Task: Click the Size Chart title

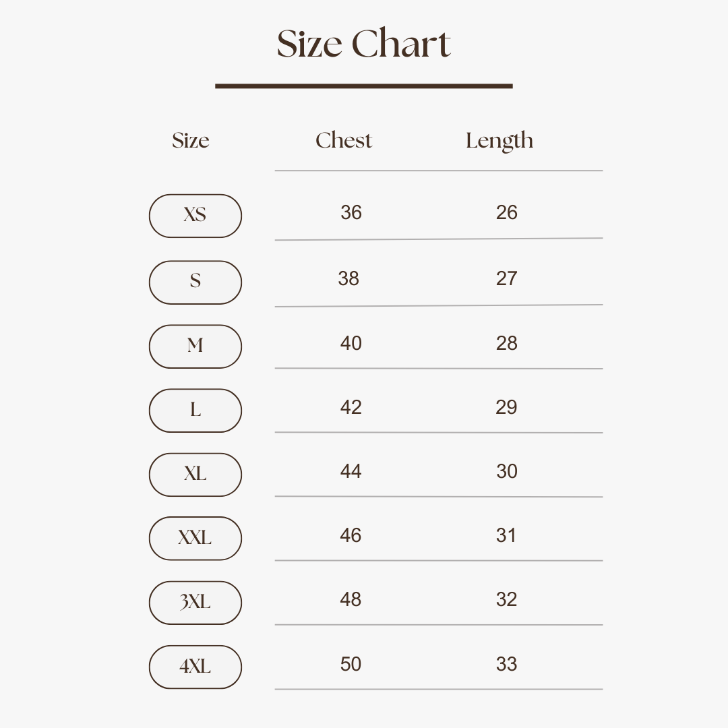Action: [x=363, y=44]
